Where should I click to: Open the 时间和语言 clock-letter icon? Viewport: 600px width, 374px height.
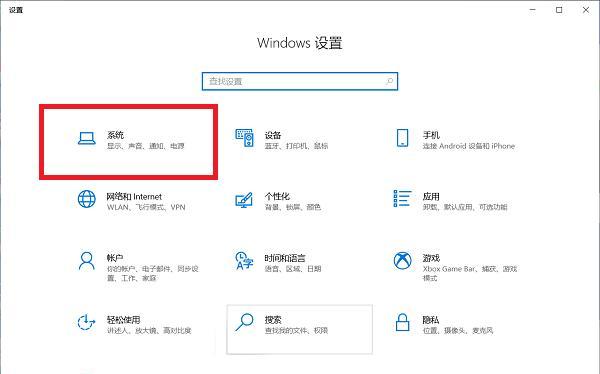click(244, 261)
